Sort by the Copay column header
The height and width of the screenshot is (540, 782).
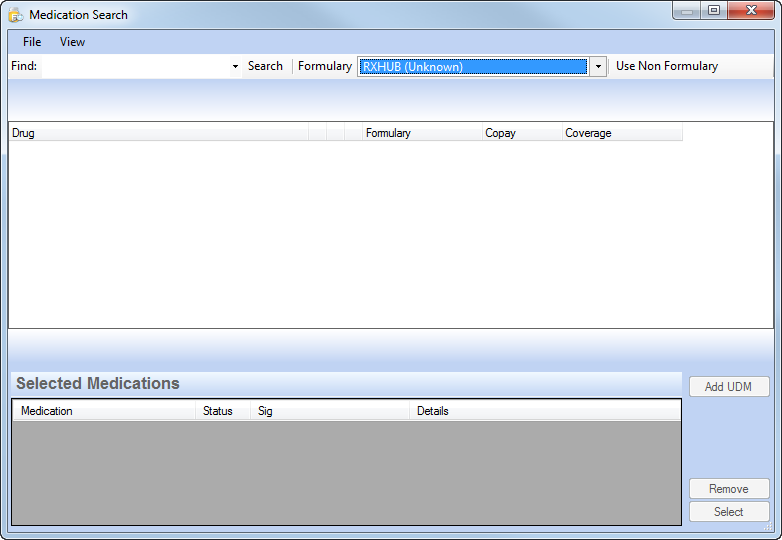pos(522,133)
